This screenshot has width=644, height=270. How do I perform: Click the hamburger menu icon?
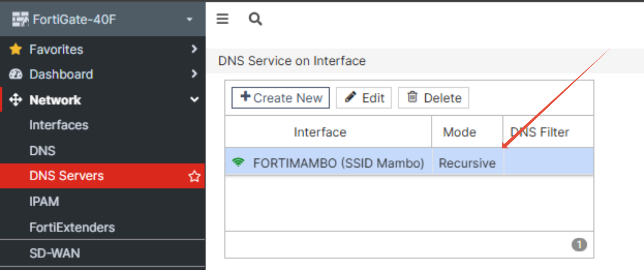(222, 19)
